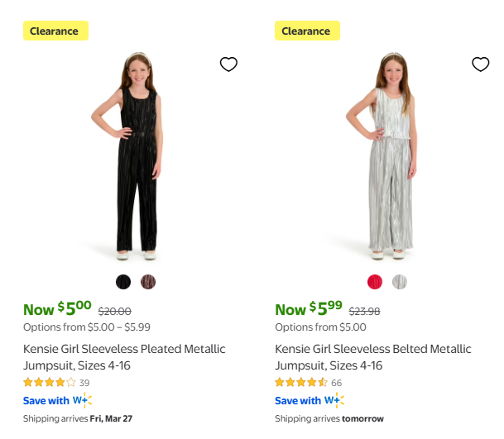Click the Options from $5.00 – $5.99 text
This screenshot has width=504, height=439.
(87, 327)
